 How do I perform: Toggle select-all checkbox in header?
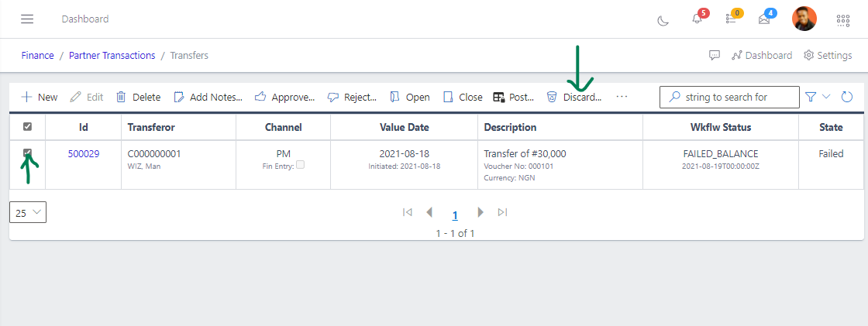point(28,127)
